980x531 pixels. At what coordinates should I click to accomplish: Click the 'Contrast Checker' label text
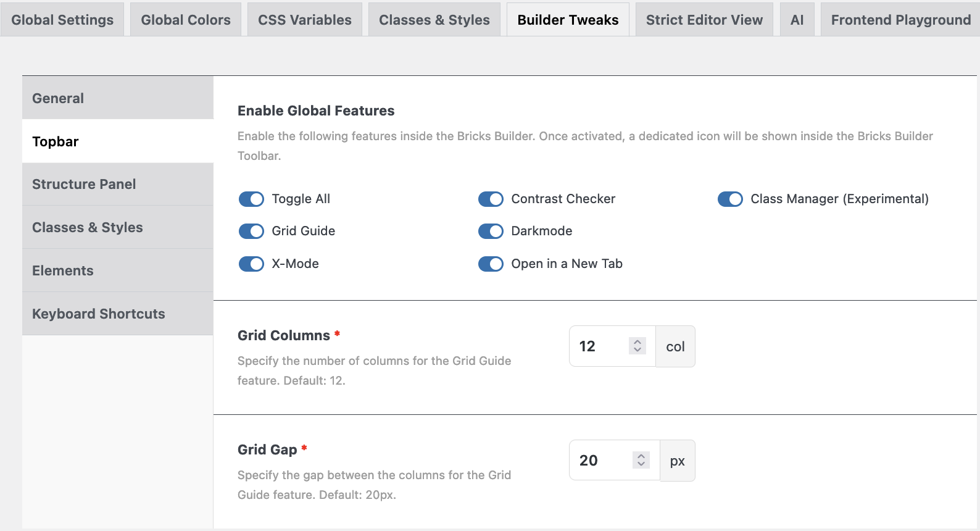coord(563,199)
